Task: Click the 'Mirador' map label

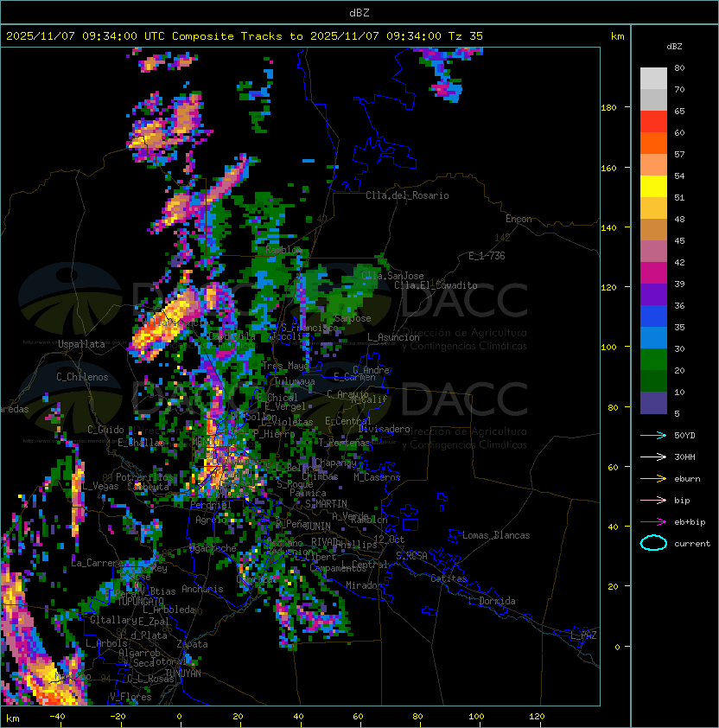Action: [x=364, y=585]
